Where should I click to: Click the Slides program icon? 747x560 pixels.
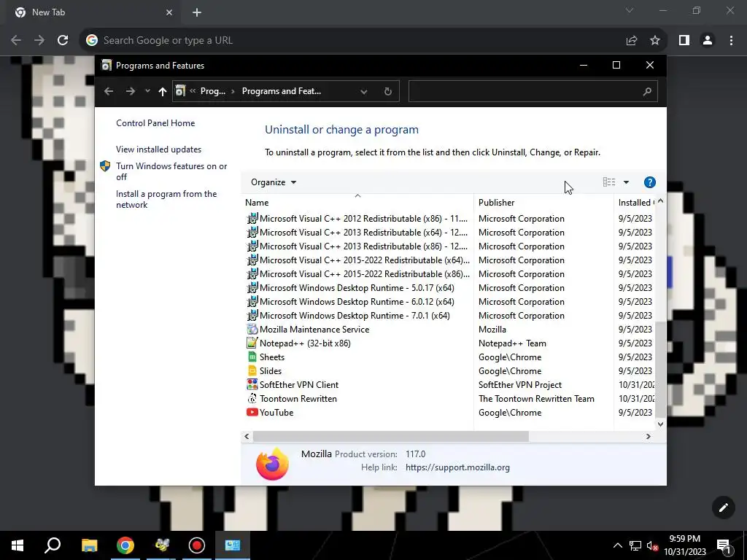coord(252,370)
